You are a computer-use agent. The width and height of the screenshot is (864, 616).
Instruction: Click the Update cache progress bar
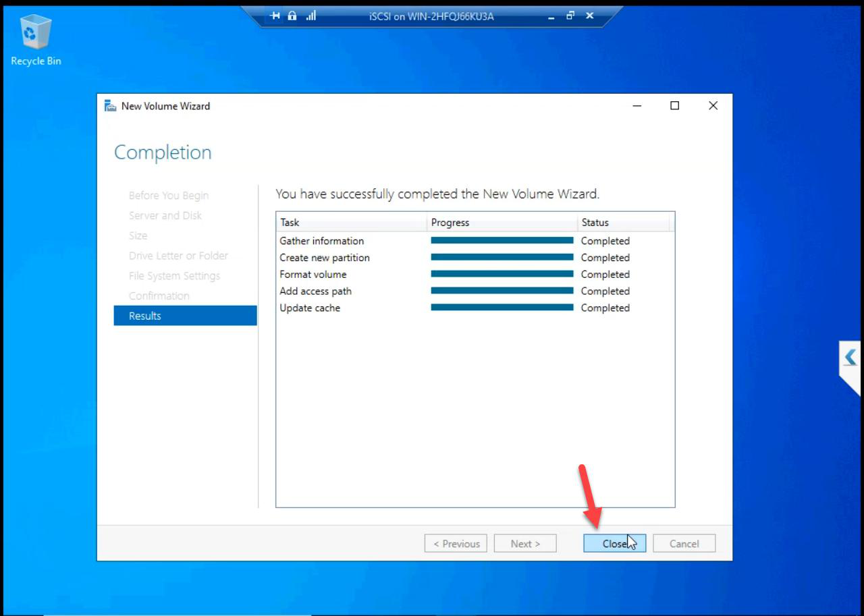point(502,307)
